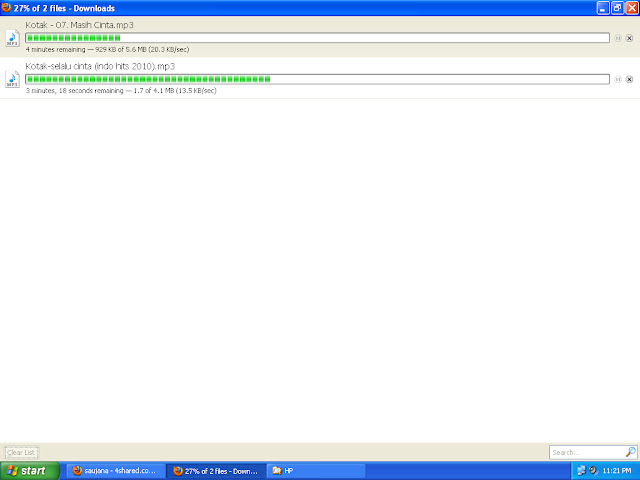This screenshot has height=480, width=640.
Task: Open the HP folder from taskbar
Action: 316,471
